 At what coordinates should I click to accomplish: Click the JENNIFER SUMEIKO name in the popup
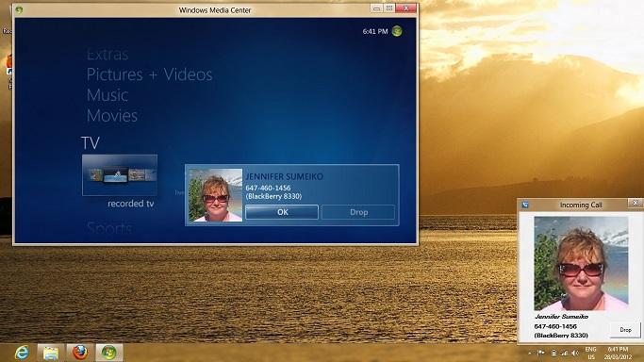284,176
